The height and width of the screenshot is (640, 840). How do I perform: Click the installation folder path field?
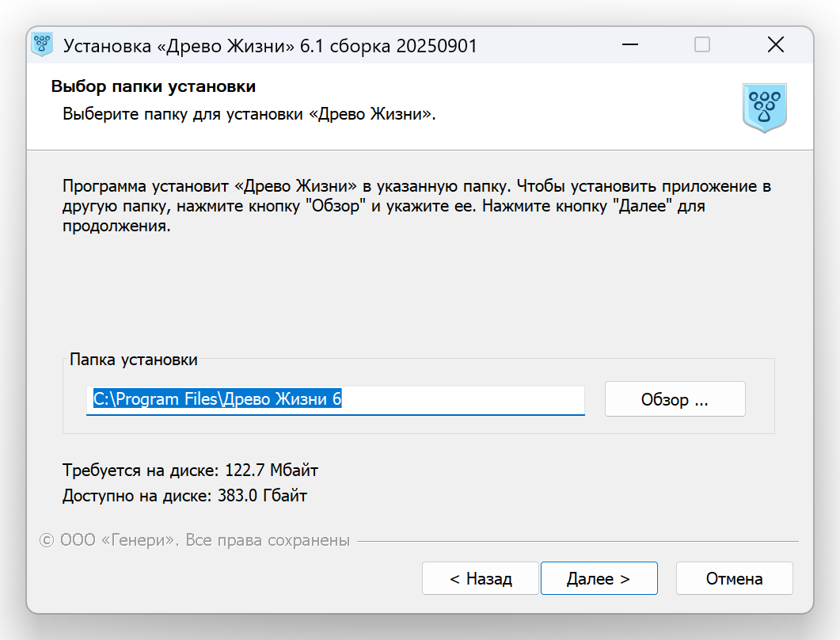(336, 400)
